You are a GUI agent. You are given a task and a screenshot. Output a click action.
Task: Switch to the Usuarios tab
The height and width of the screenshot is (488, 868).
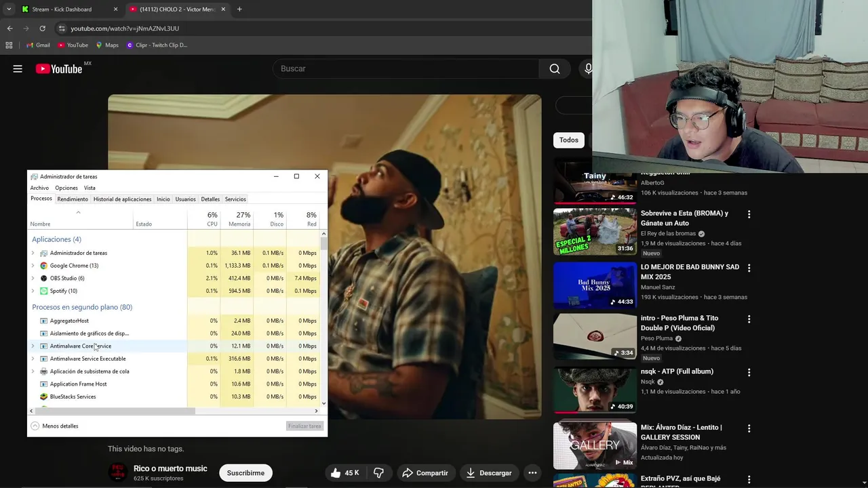pyautogui.click(x=185, y=199)
